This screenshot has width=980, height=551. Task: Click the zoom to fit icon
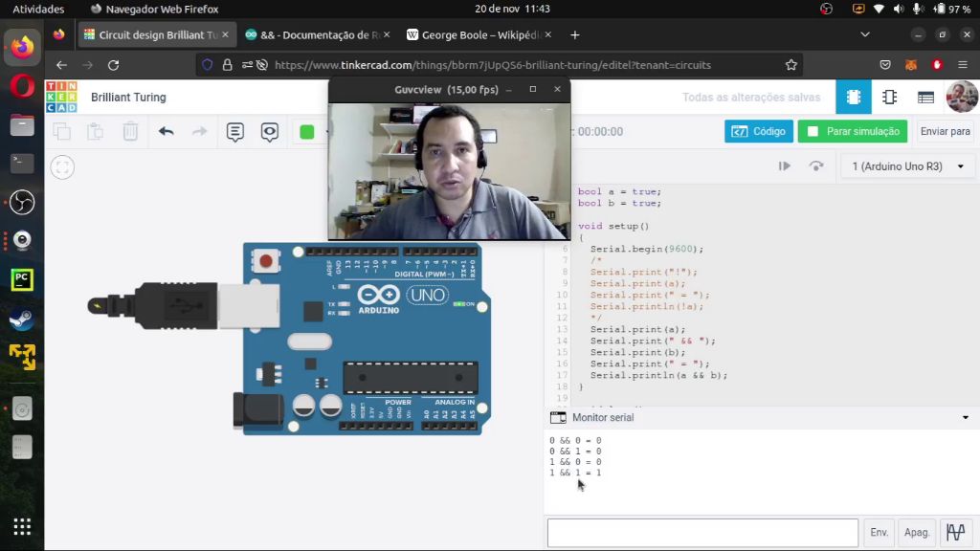click(x=61, y=165)
